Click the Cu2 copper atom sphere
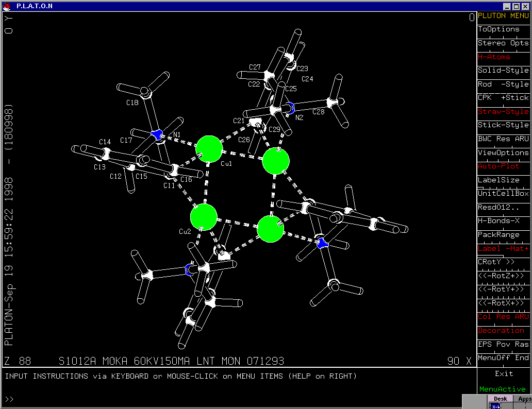The height and width of the screenshot is (409, 532). coord(204,217)
